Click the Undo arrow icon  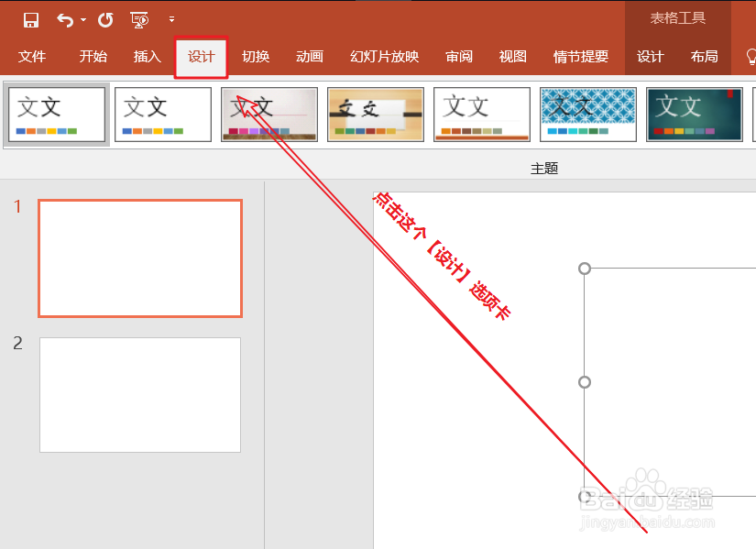[x=65, y=20]
